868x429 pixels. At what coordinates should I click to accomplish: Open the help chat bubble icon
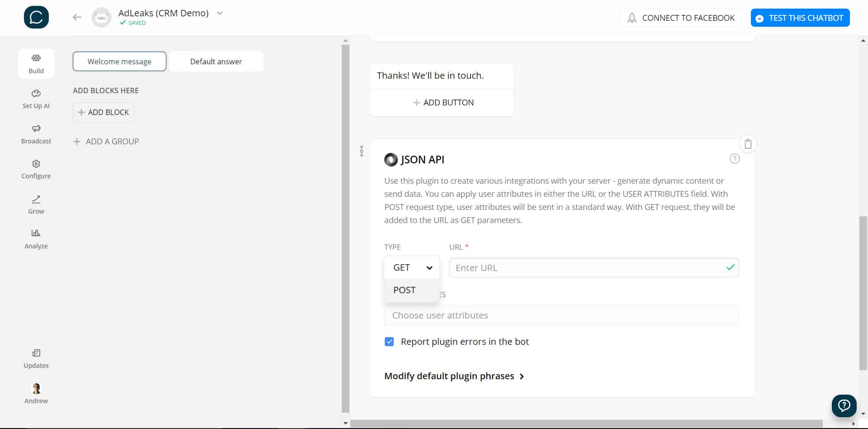coord(844,405)
